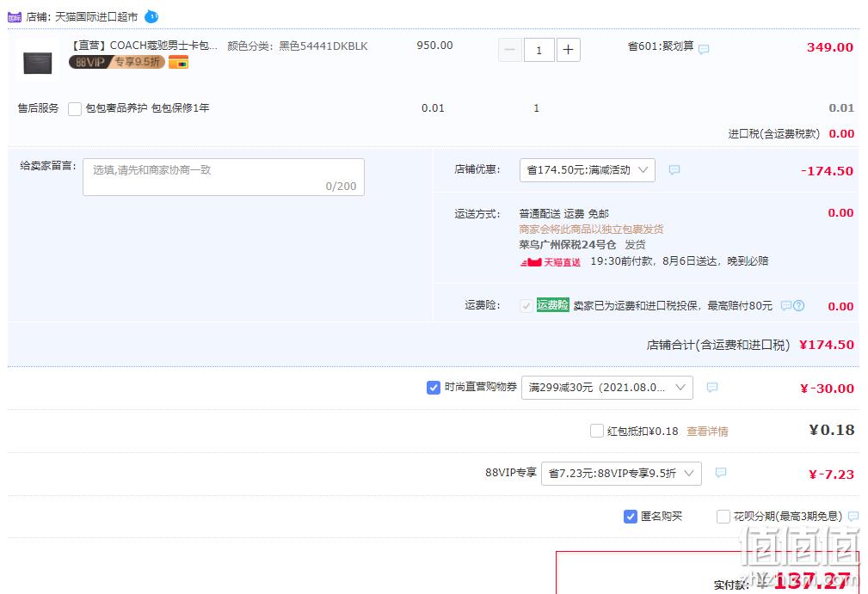Click the Tmall International store logo icon

pos(15,17)
